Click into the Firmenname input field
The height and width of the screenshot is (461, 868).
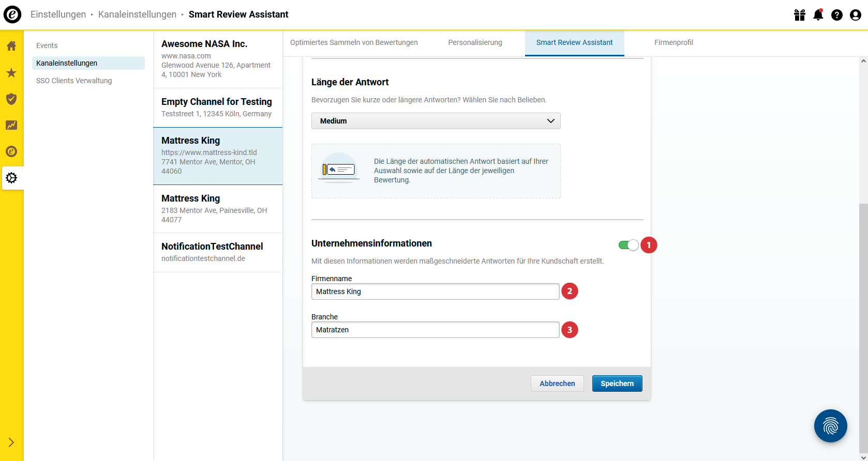tap(436, 291)
